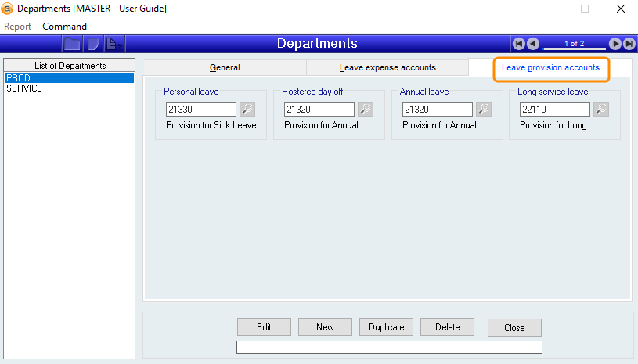Click the folder icon in the toolbar
The image size is (638, 364).
point(72,44)
